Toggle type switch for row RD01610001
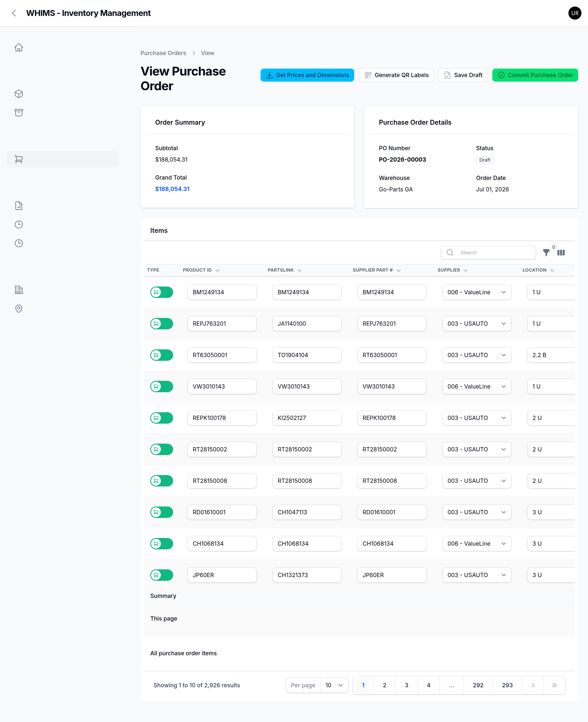The width and height of the screenshot is (588, 722). pyautogui.click(x=161, y=512)
